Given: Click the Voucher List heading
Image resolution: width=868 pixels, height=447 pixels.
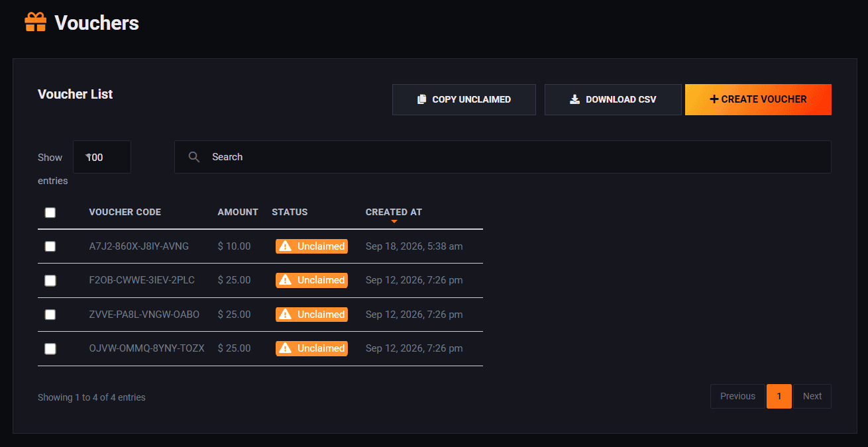Looking at the screenshot, I should pos(76,94).
